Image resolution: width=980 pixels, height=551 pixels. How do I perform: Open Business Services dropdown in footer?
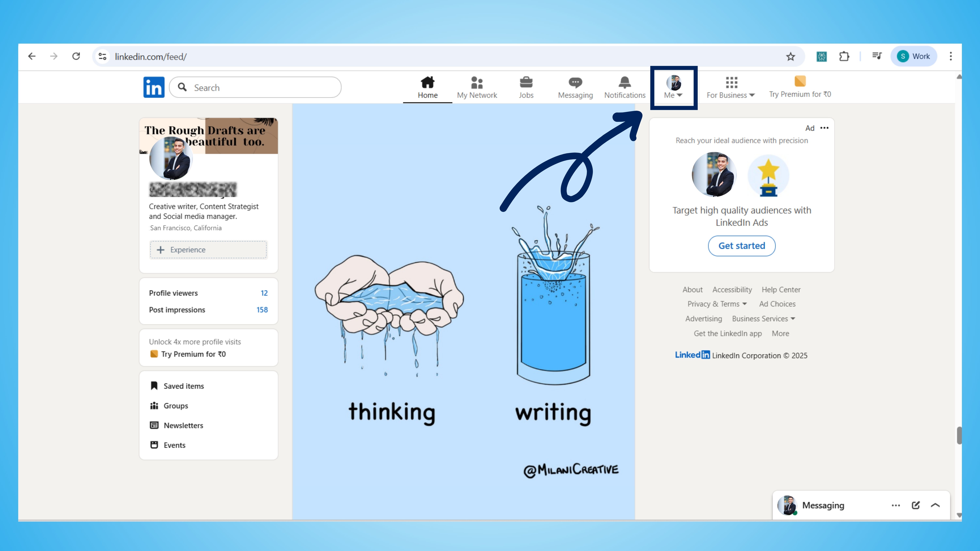[x=763, y=319]
